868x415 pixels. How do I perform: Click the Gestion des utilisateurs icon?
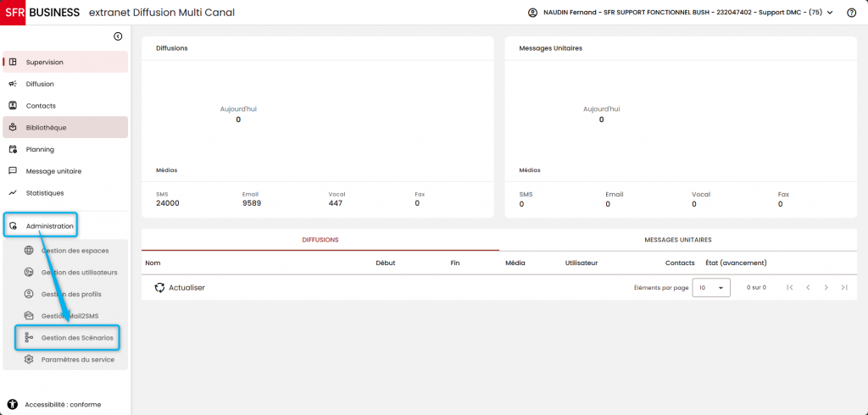[x=29, y=272]
